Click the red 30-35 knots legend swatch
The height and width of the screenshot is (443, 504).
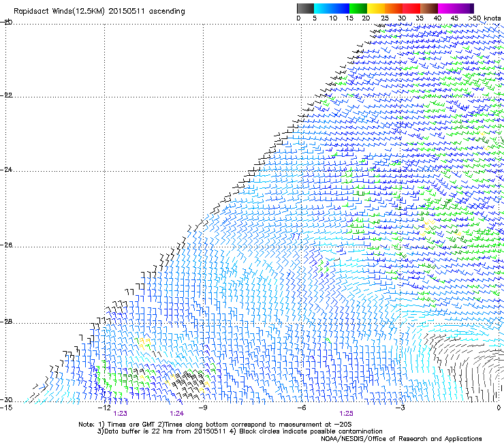point(411,8)
